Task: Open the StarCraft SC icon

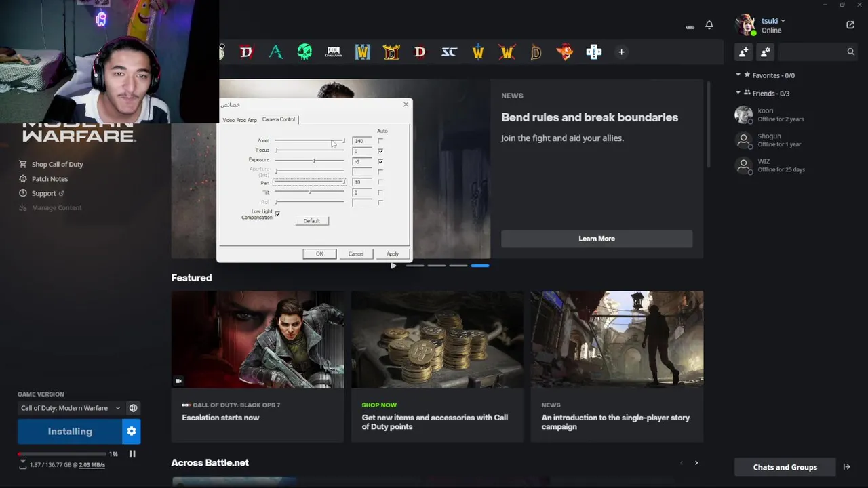Action: (449, 52)
